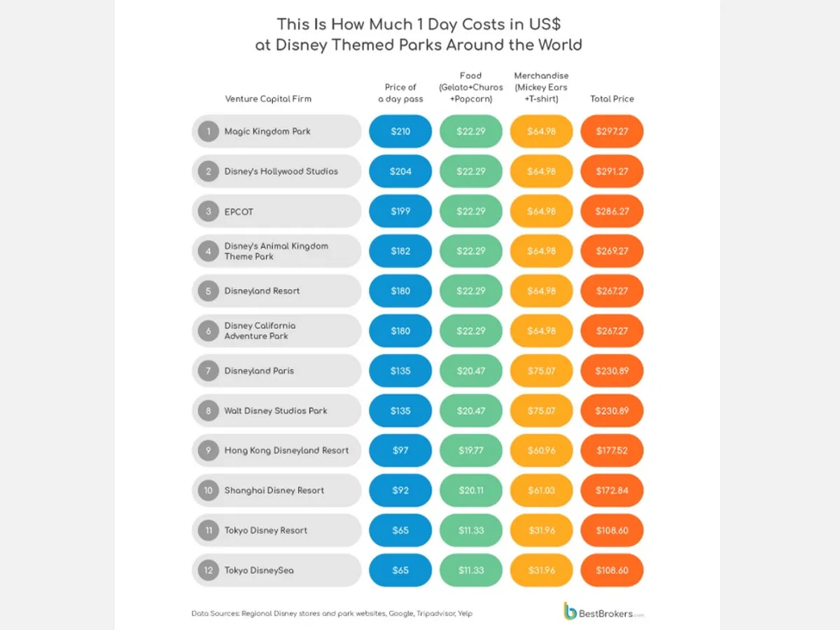This screenshot has width=840, height=630.
Task: Select the orange $297.27 total price pill
Action: coord(612,131)
